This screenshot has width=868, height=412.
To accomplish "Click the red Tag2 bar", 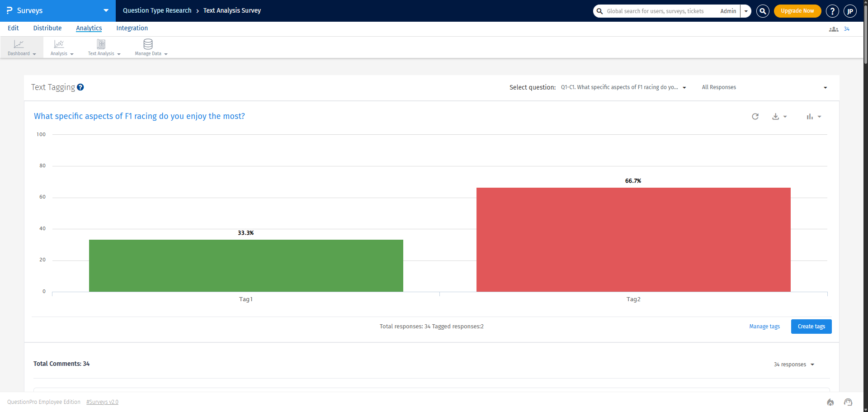I will tap(633, 240).
